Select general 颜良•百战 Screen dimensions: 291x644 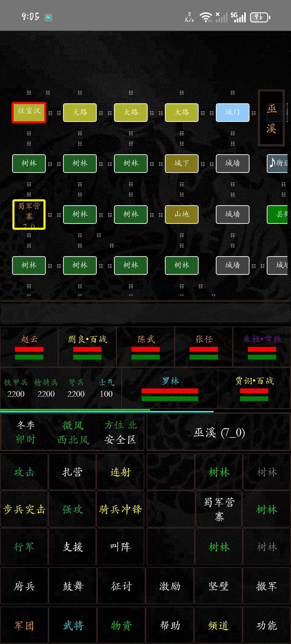coord(87,346)
